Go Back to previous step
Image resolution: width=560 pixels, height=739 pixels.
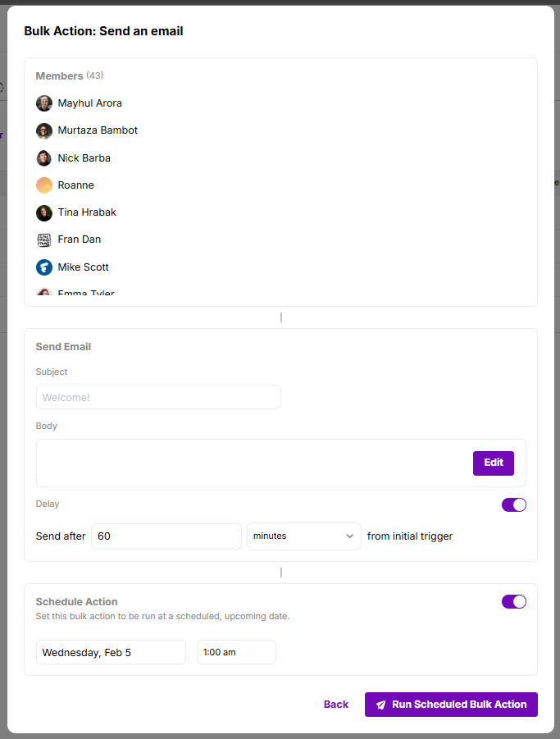[336, 705]
